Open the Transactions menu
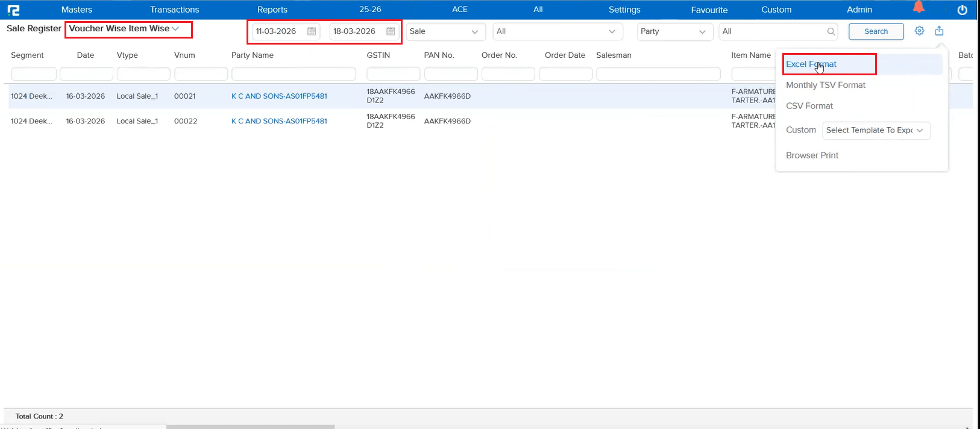The image size is (980, 433). tap(175, 10)
